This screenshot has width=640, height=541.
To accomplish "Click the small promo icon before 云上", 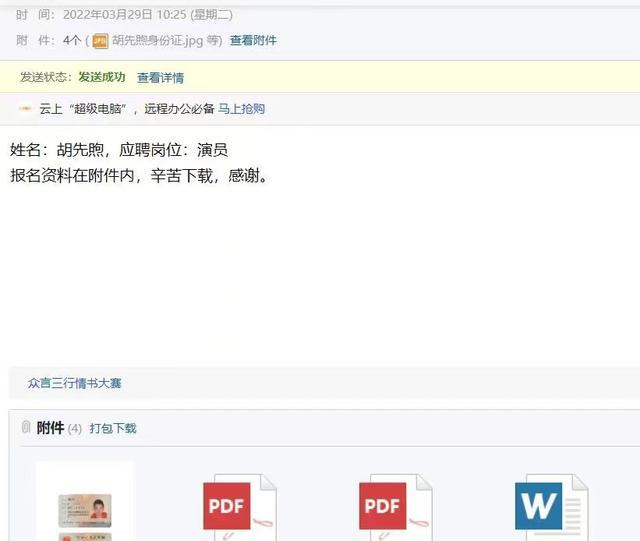I will click(x=25, y=109).
